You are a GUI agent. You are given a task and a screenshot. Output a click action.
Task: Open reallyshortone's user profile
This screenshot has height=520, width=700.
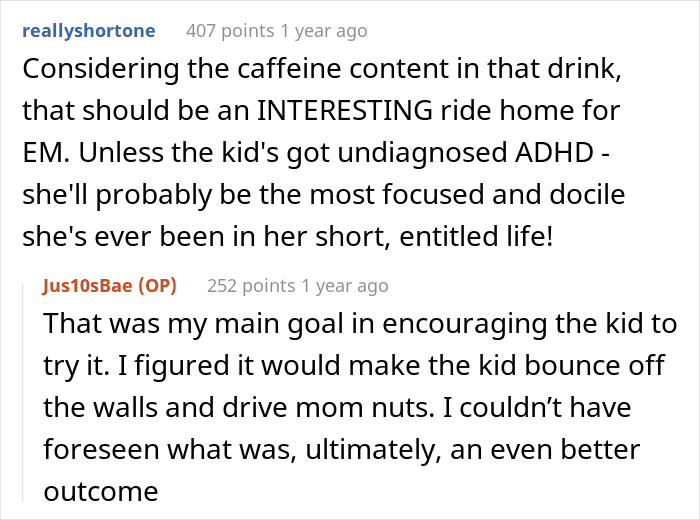[x=88, y=31]
